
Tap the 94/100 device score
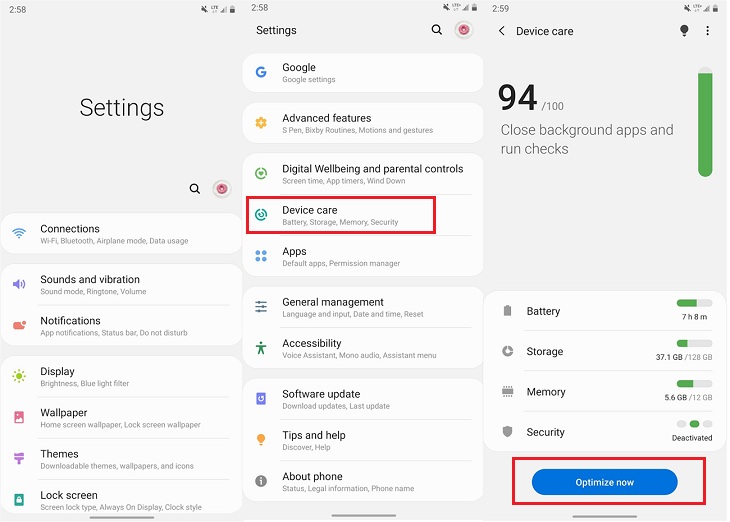pyautogui.click(x=531, y=98)
